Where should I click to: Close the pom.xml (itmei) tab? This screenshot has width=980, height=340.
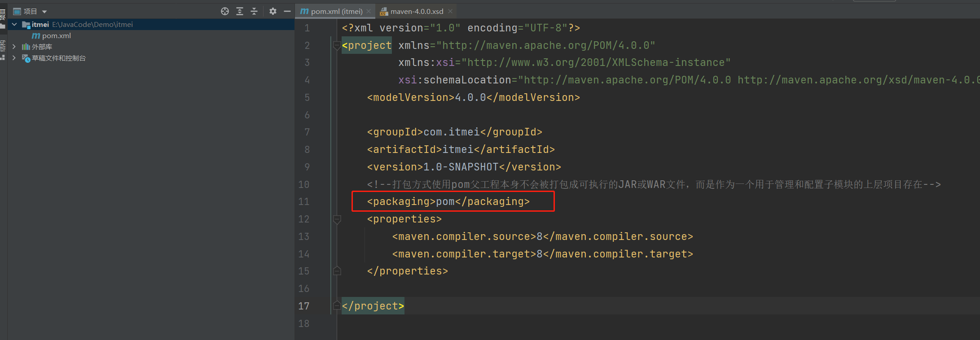coord(369,11)
